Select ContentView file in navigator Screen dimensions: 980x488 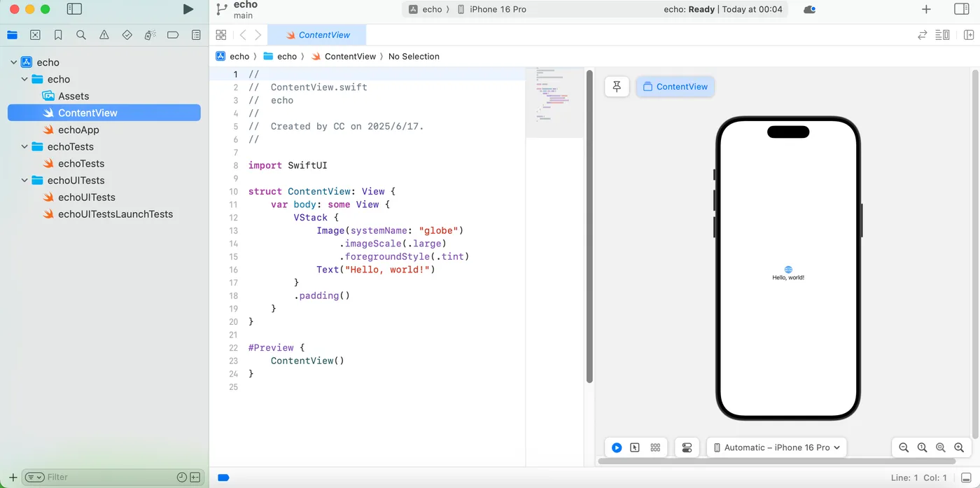click(x=104, y=113)
